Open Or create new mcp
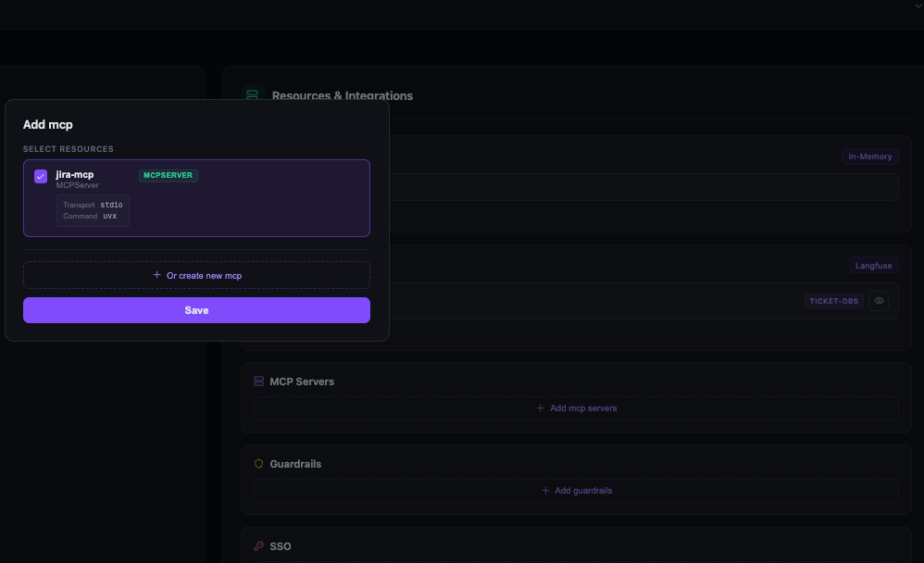Screen dimensions: 924x563 196,275
